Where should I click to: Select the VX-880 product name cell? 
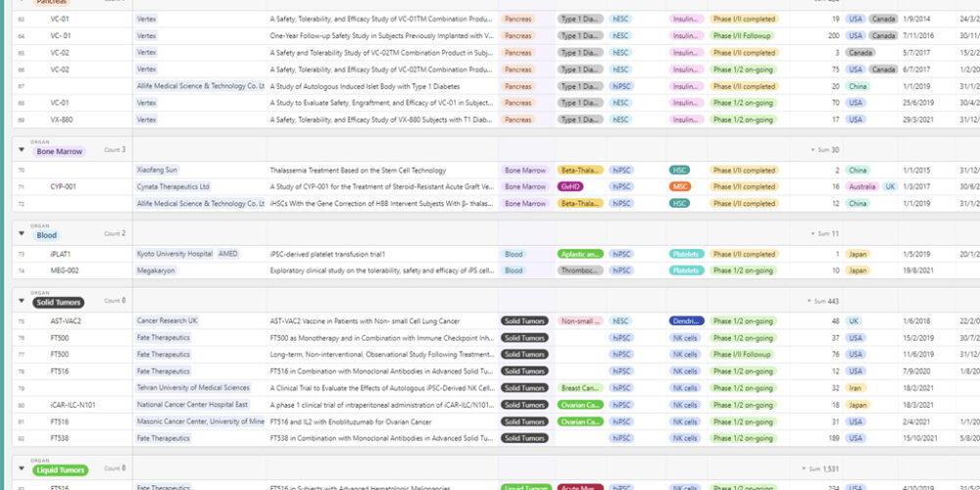(x=60, y=120)
